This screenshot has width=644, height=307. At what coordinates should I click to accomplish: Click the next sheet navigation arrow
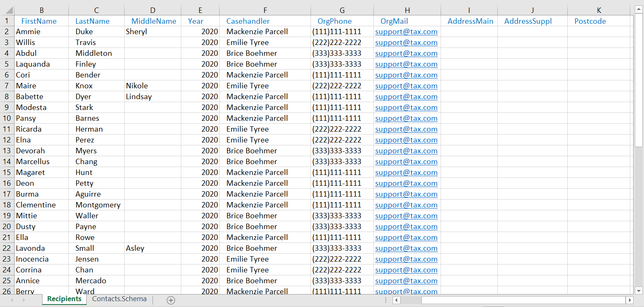click(x=24, y=300)
